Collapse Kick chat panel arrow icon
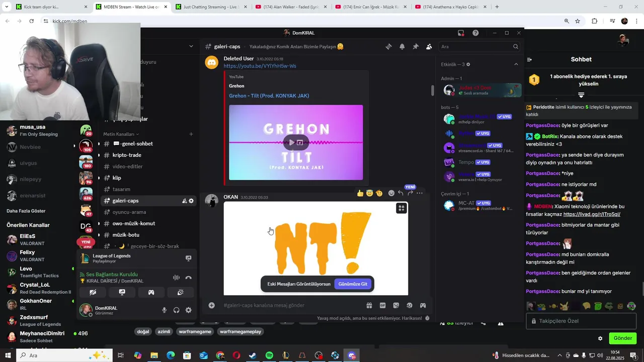 529,59
